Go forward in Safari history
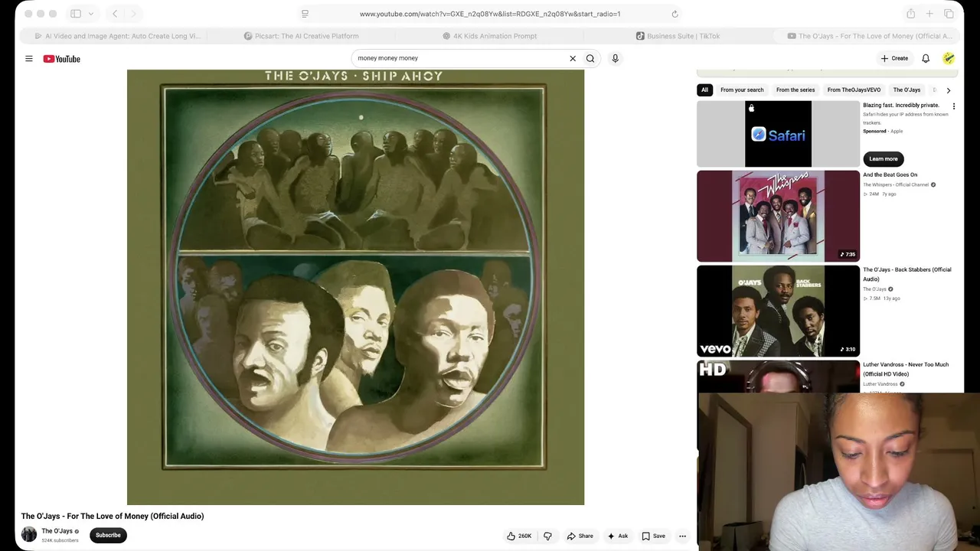 133,14
